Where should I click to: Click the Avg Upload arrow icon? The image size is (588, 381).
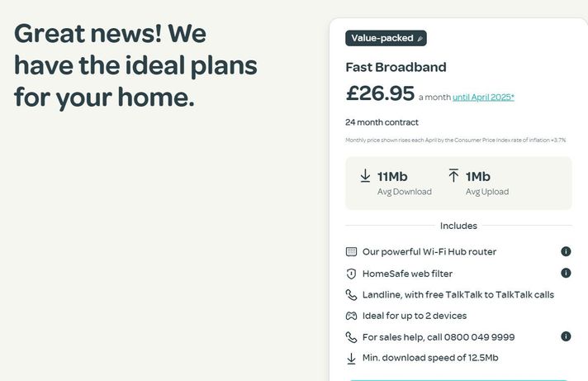(x=453, y=176)
